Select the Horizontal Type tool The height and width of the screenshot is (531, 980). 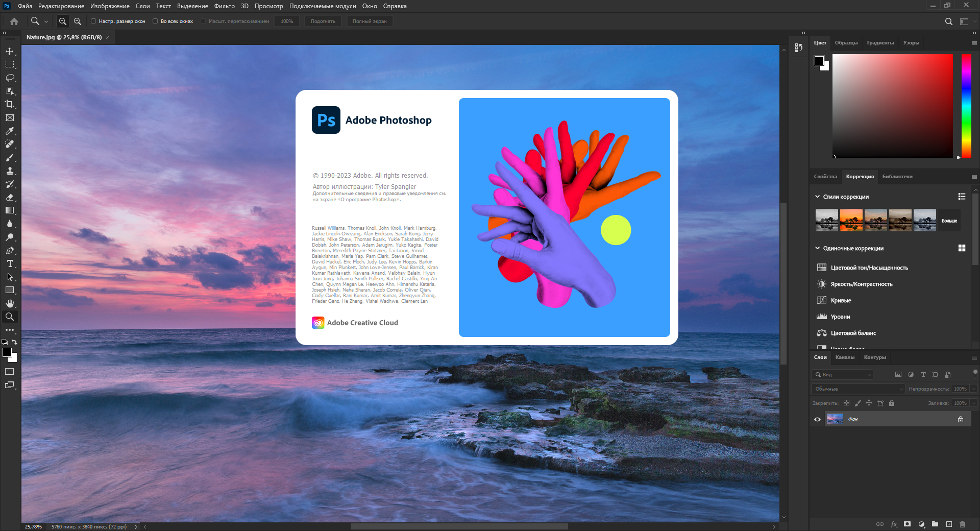coord(10,264)
